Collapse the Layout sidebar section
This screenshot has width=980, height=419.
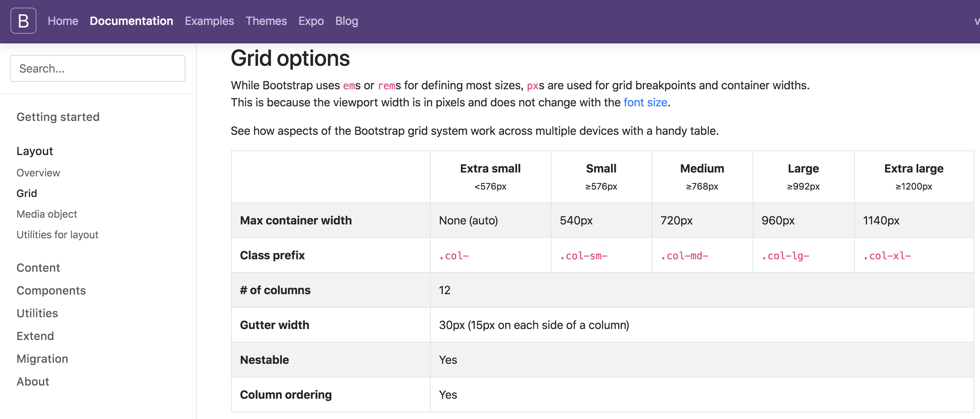tap(34, 151)
